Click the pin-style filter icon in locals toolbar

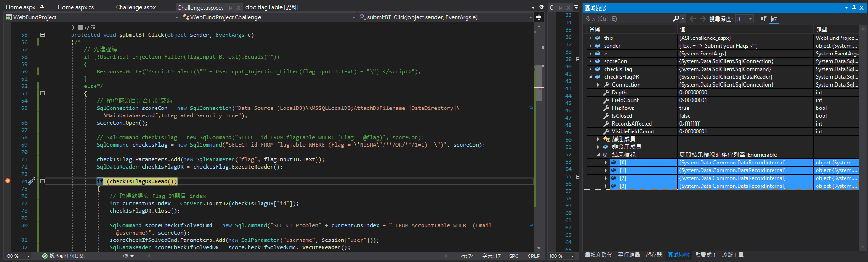(763, 19)
